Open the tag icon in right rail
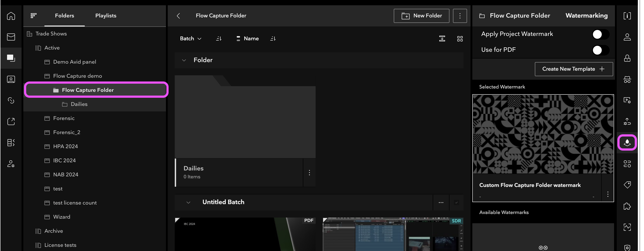Screen dimensions: 644x251 pos(627,185)
